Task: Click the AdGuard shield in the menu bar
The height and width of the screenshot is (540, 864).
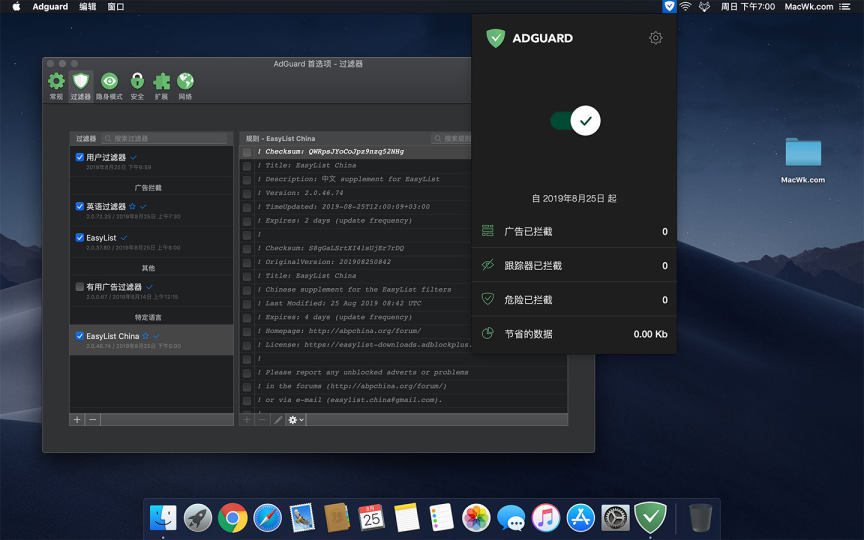Action: pyautogui.click(x=669, y=7)
